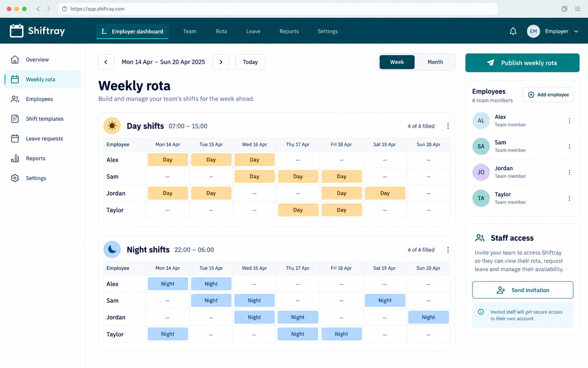
Task: Click the Day shifts sun icon
Action: coord(112,126)
